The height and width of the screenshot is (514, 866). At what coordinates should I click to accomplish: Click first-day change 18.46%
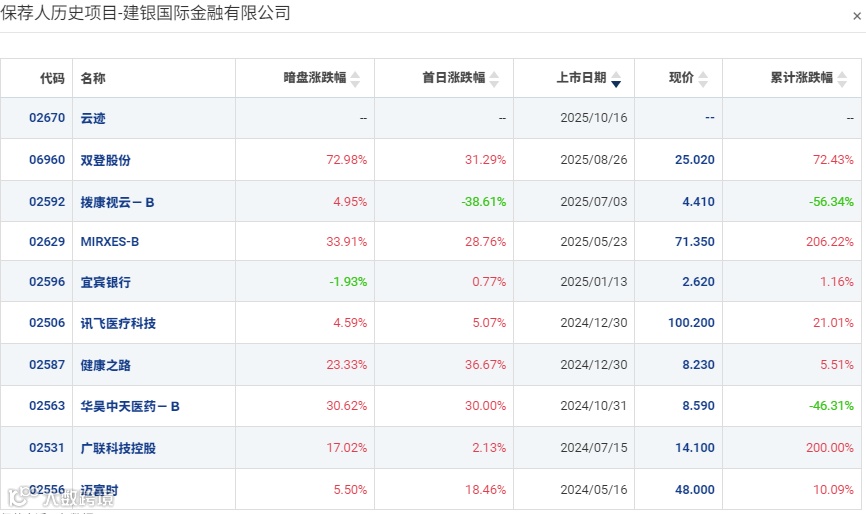pyautogui.click(x=485, y=489)
